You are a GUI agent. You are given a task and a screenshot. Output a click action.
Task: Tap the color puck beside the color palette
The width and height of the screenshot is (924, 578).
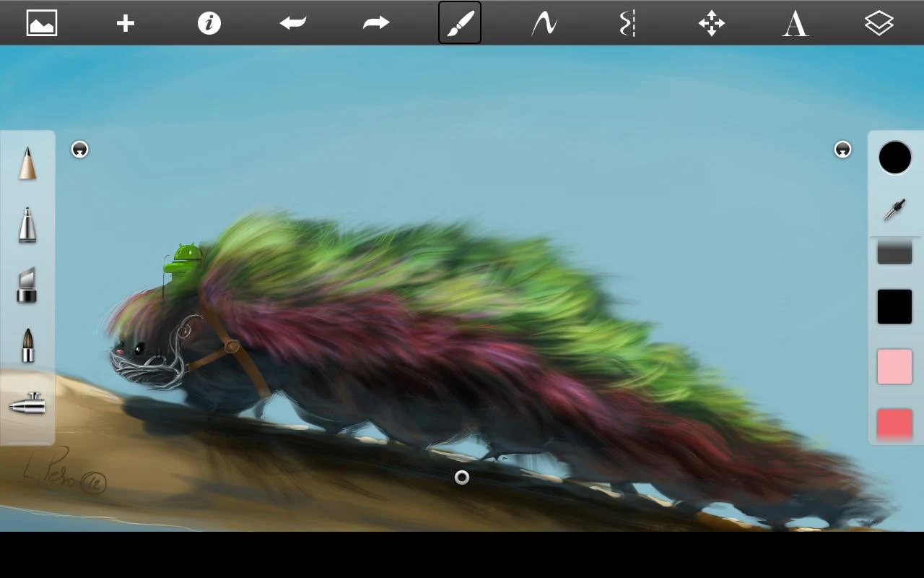[x=842, y=150]
